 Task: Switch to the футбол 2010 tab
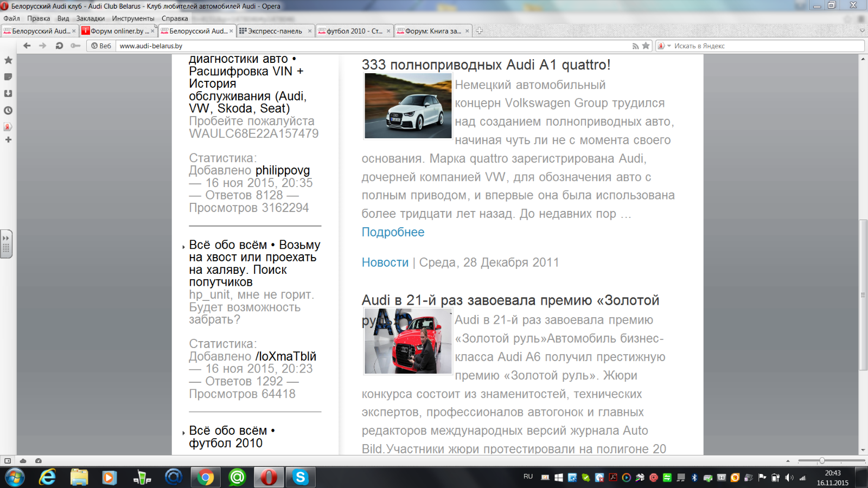point(354,31)
